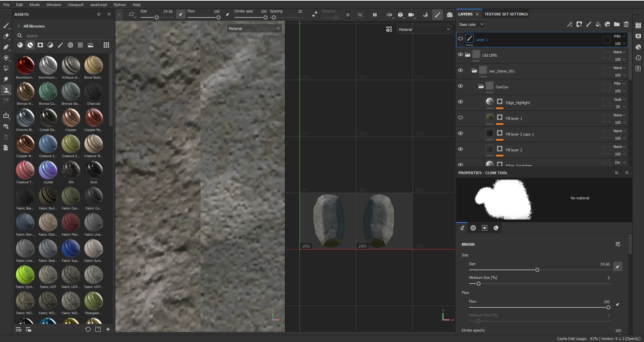Pause engine computation with pause icon
The image size is (644, 342).
375,15
